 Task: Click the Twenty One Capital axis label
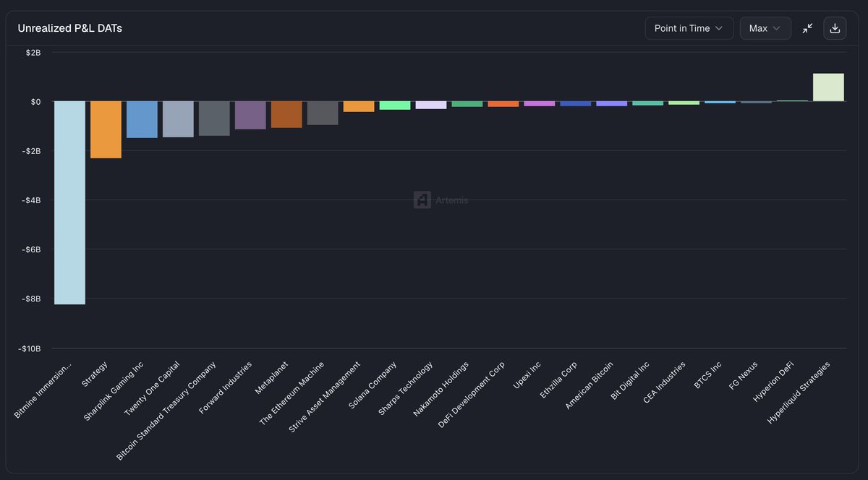tap(152, 387)
